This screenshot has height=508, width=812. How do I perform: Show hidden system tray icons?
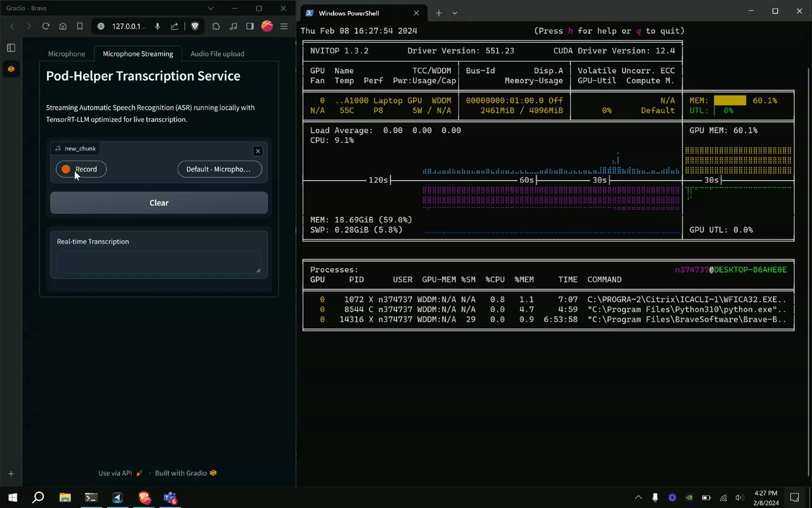(638, 498)
